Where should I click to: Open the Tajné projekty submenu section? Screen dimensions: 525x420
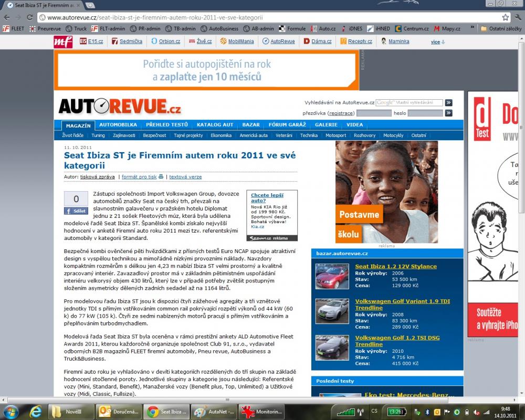[188, 135]
